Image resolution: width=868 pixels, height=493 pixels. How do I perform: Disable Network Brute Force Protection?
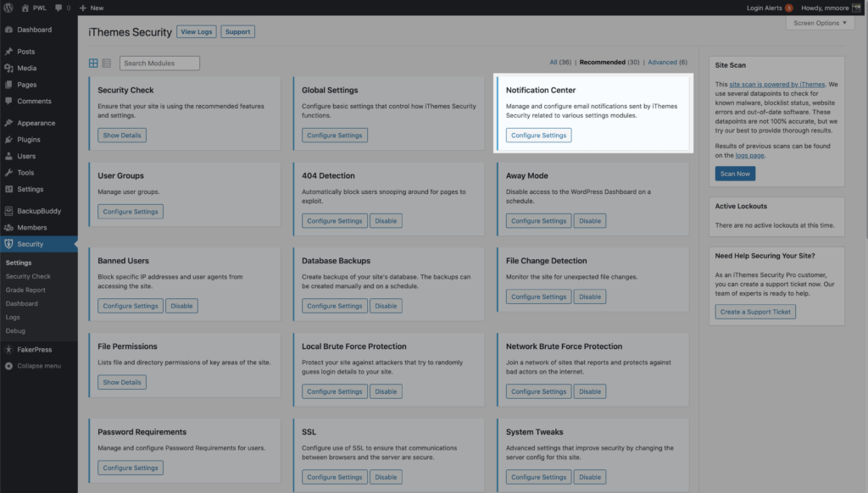(590, 391)
